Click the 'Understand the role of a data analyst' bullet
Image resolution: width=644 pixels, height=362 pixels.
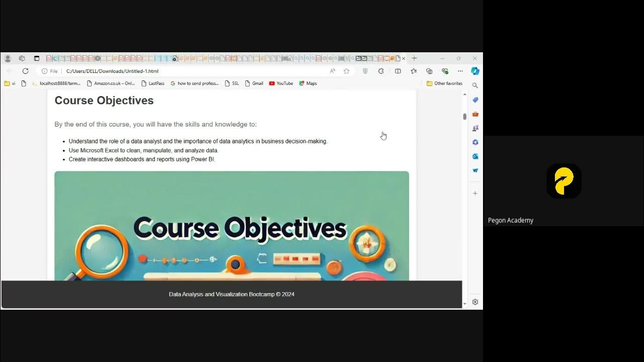198,141
